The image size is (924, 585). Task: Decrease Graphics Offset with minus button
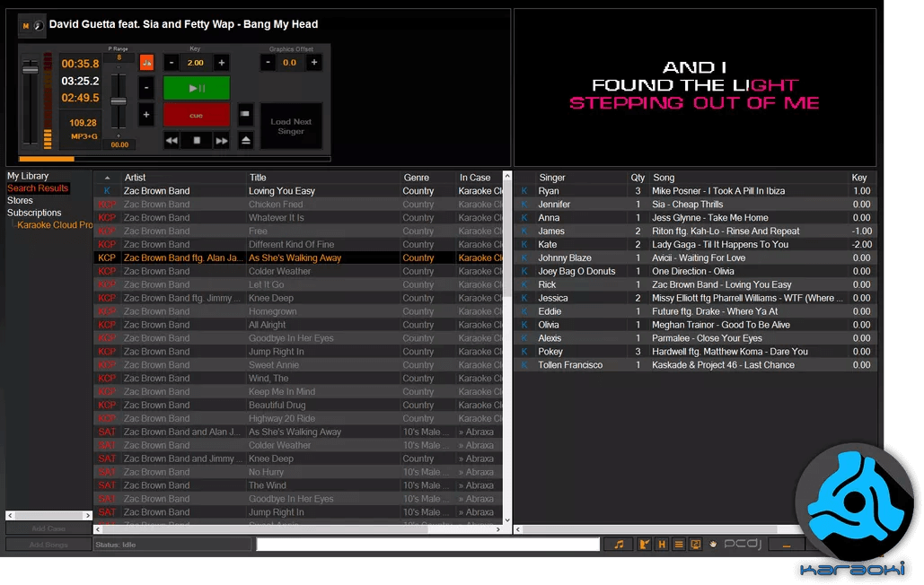(268, 63)
